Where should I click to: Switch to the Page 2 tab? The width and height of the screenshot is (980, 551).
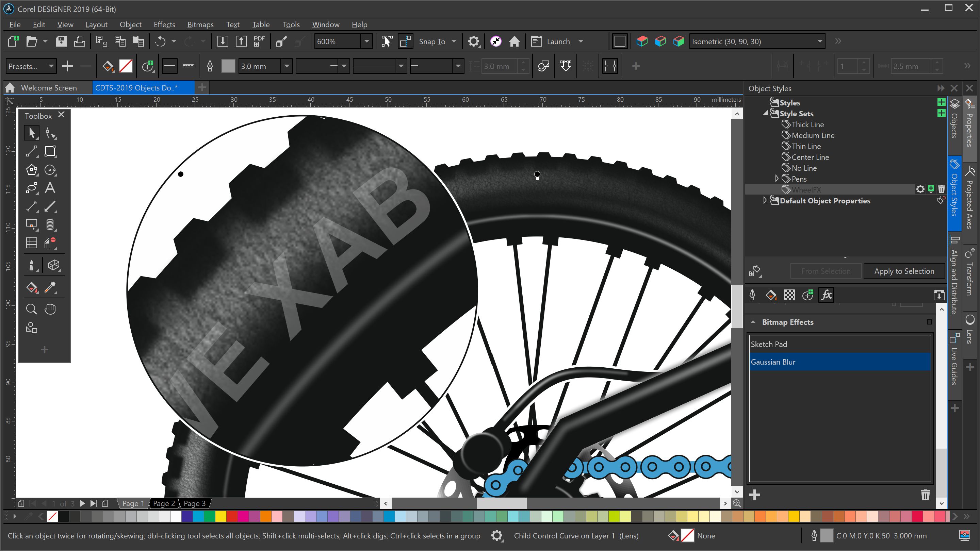[164, 503]
